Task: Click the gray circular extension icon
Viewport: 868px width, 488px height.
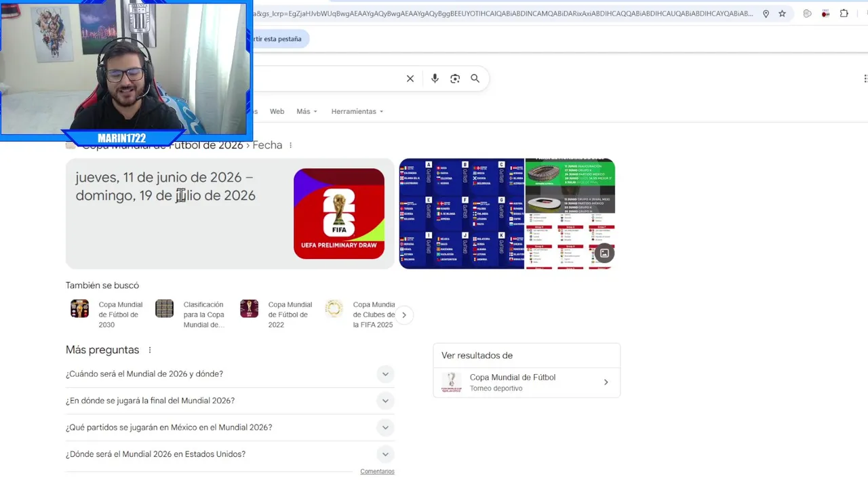Action: click(807, 14)
